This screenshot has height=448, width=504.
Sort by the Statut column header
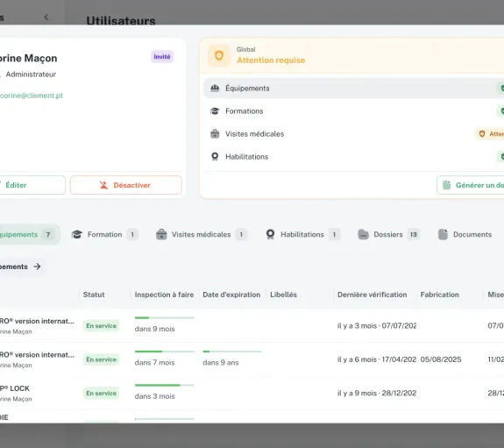(94, 295)
